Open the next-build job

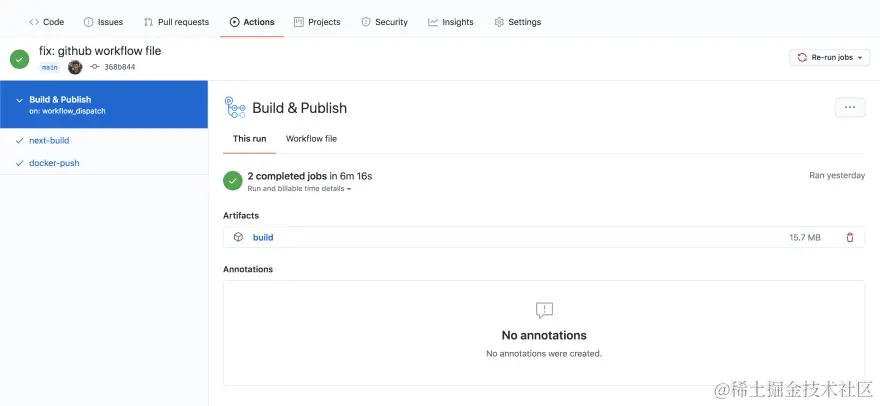(x=49, y=140)
